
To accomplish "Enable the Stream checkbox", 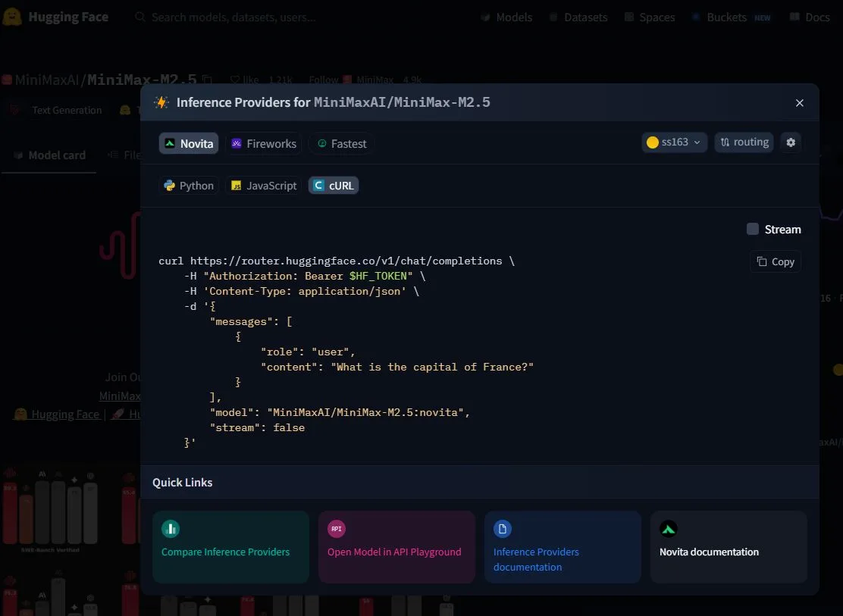I will point(753,230).
